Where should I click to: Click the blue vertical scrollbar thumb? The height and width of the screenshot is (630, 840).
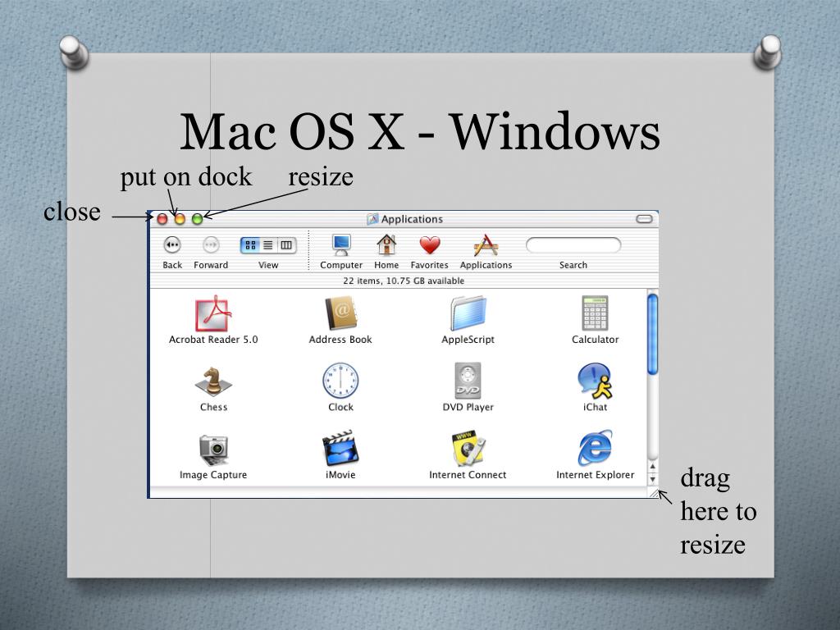[x=652, y=334]
